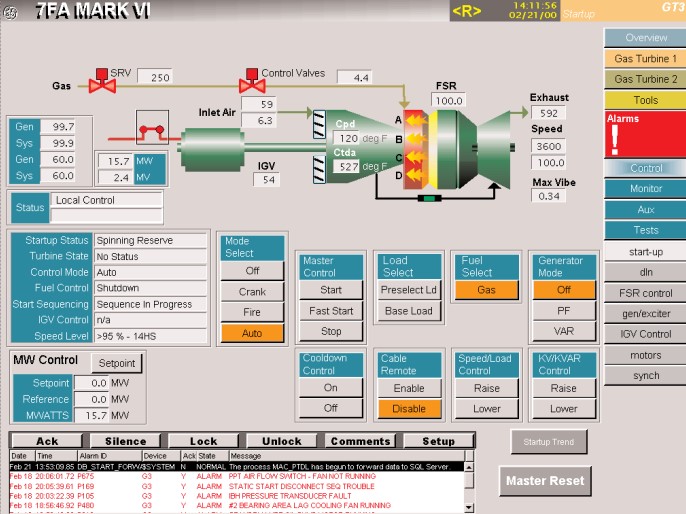Click the GE logo in title bar

pos(10,12)
